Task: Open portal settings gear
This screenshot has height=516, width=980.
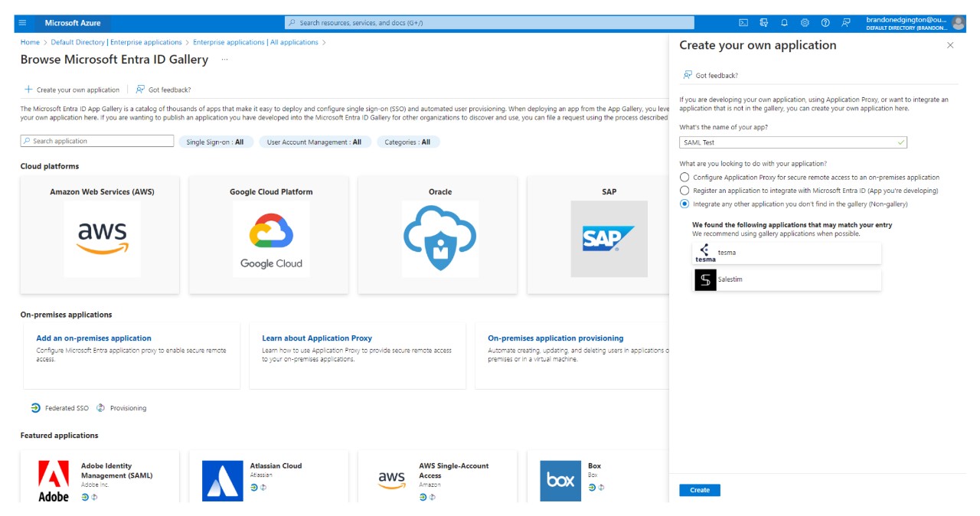Action: [x=805, y=23]
